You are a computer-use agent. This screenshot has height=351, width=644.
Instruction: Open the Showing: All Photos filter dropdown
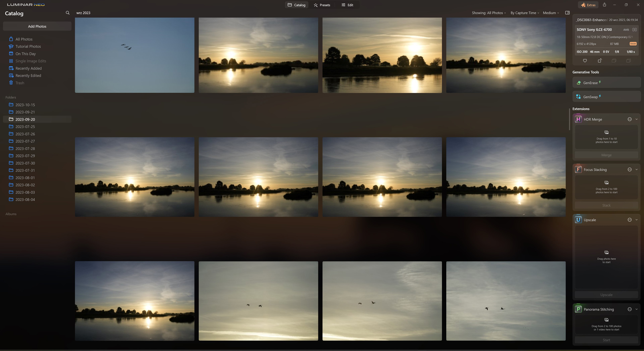click(x=488, y=13)
